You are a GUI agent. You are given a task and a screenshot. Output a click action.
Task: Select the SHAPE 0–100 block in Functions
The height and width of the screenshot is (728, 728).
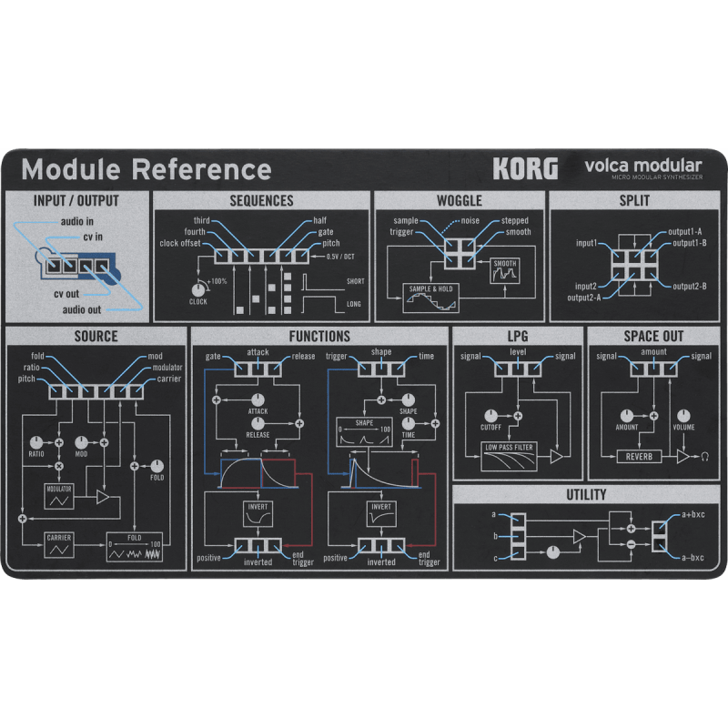(365, 432)
